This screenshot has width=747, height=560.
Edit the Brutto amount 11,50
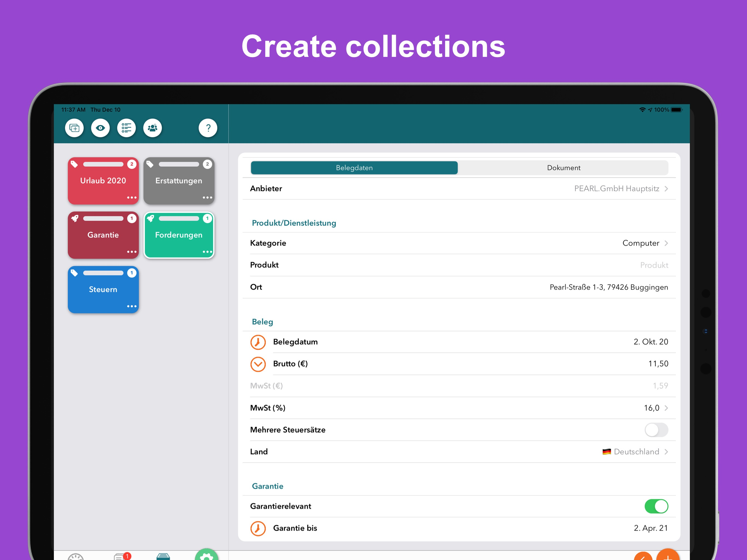[658, 364]
